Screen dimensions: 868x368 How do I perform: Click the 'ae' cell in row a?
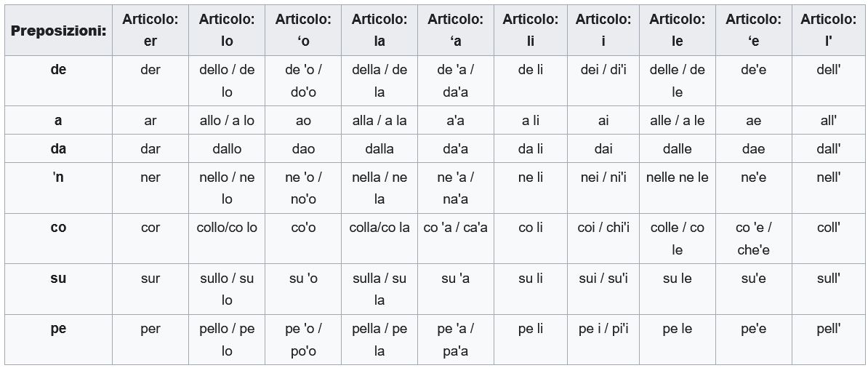pos(754,120)
